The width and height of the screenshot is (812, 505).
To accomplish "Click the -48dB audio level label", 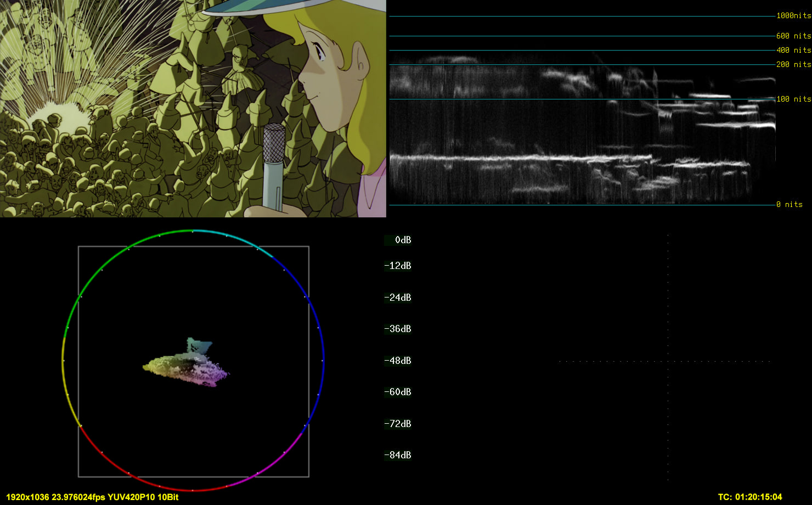I will point(398,361).
